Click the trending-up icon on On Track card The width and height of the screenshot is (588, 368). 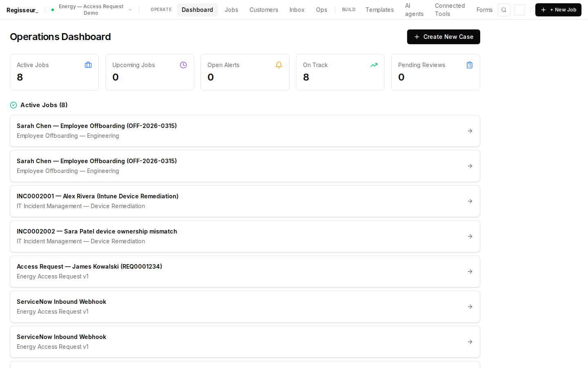point(374,65)
